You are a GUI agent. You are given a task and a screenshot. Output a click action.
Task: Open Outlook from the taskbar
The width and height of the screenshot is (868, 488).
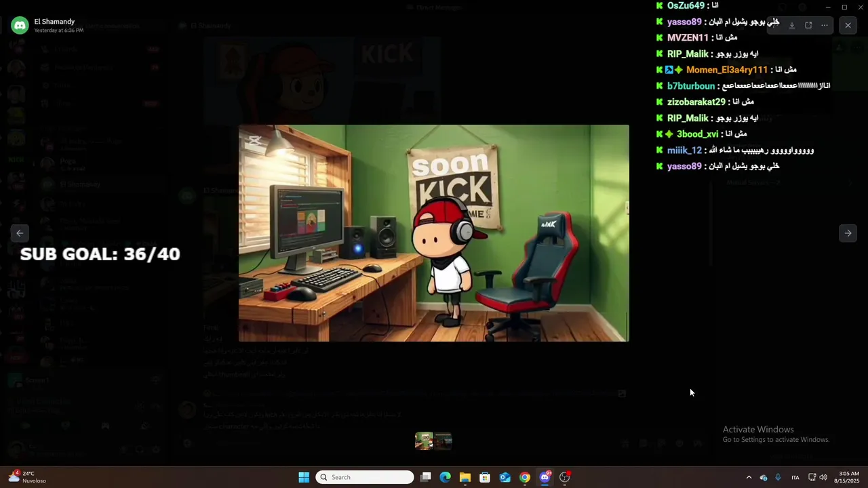point(505,477)
